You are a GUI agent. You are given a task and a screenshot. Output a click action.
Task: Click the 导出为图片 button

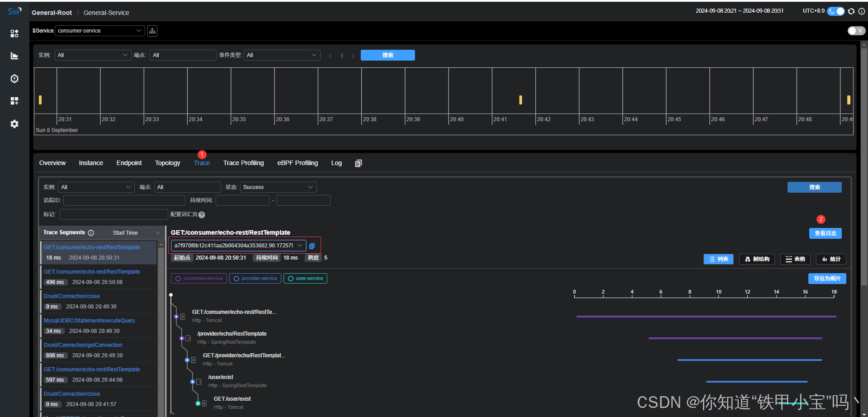(827, 279)
